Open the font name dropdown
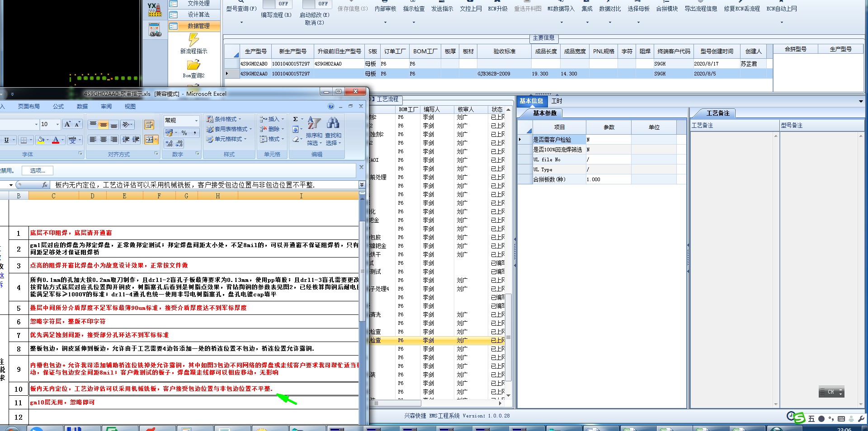Viewport: 868px width, 431px height. [x=36, y=124]
